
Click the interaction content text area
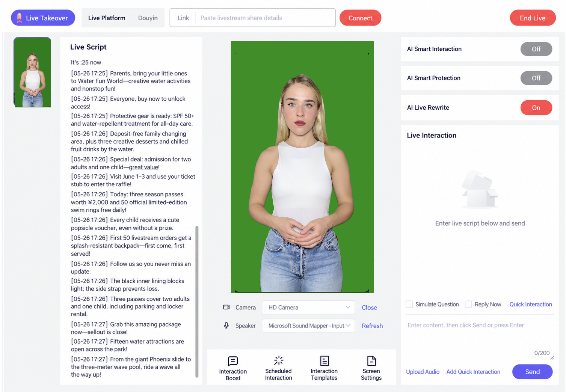click(480, 337)
